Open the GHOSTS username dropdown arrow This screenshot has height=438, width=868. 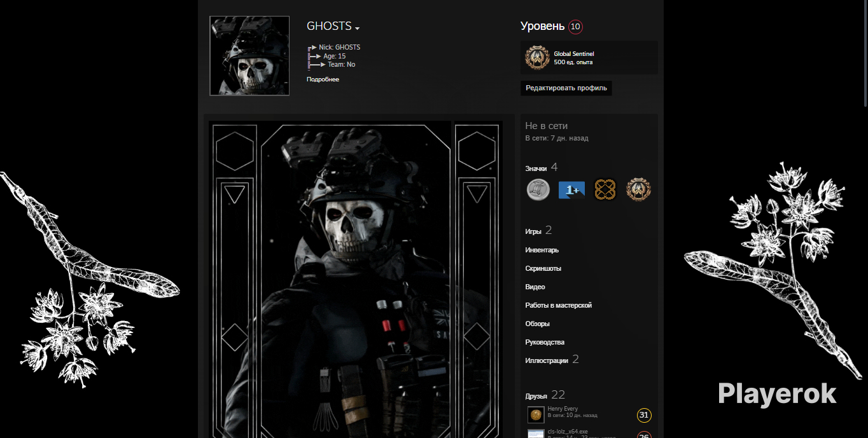click(358, 29)
